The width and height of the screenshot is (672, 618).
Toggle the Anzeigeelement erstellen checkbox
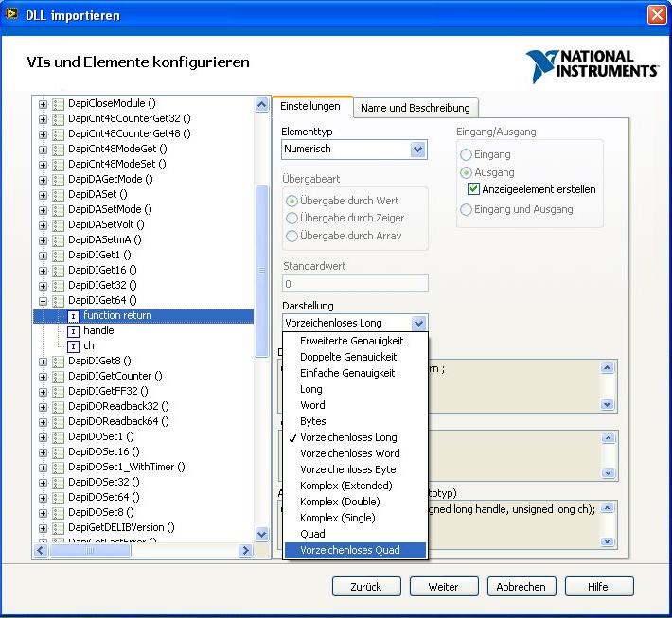(474, 189)
